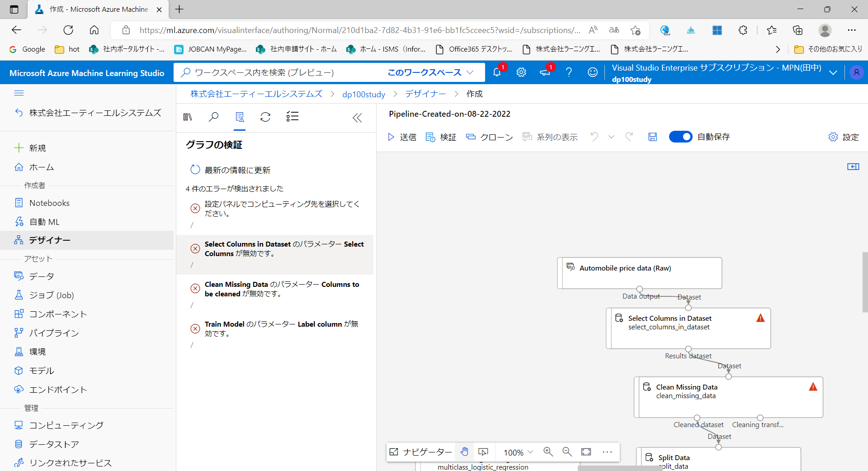Save the pipeline with floppy icon
This screenshot has height=471, width=868.
[x=652, y=137]
